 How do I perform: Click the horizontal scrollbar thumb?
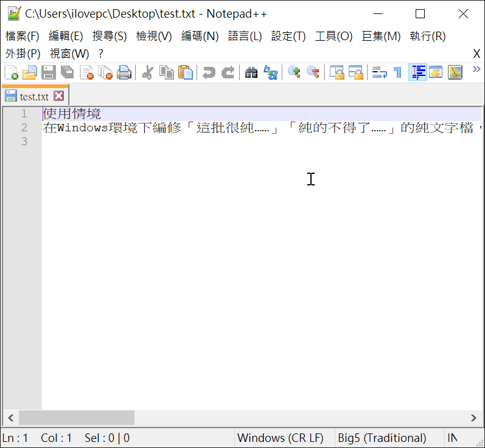coord(77,418)
